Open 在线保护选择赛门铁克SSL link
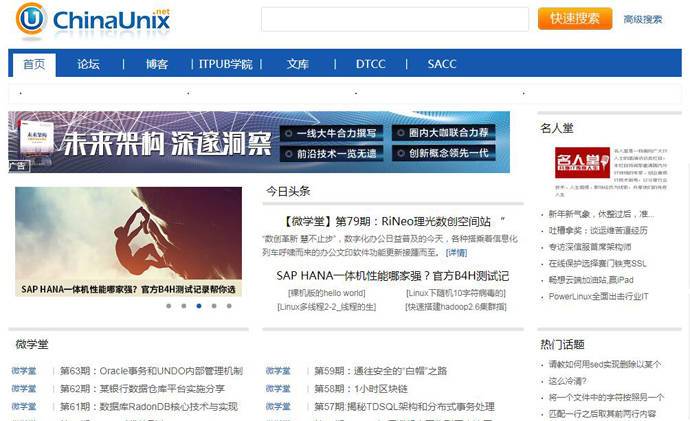Viewport: 690px width, 421px height. click(598, 264)
